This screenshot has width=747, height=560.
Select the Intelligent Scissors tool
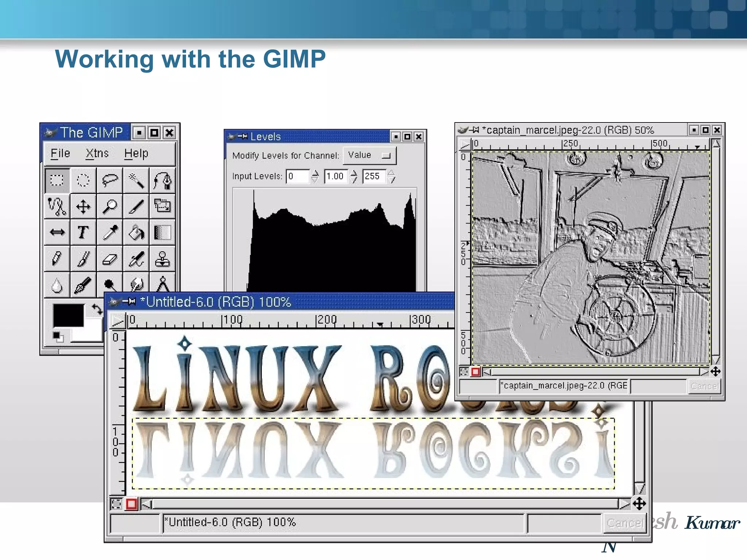(57, 206)
